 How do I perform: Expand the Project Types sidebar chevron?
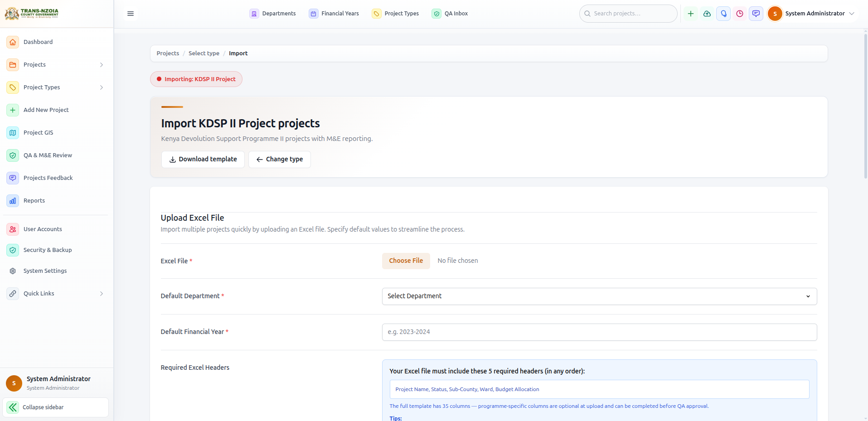[x=102, y=87]
